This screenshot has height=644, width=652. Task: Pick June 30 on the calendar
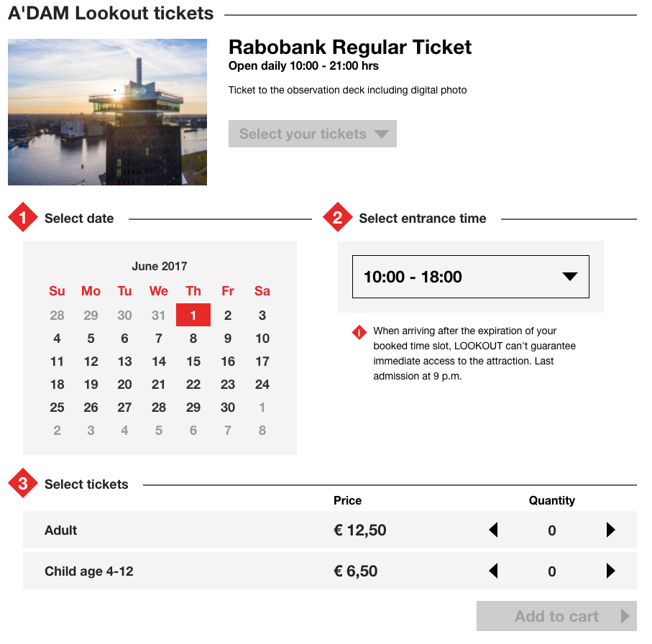[x=228, y=408]
